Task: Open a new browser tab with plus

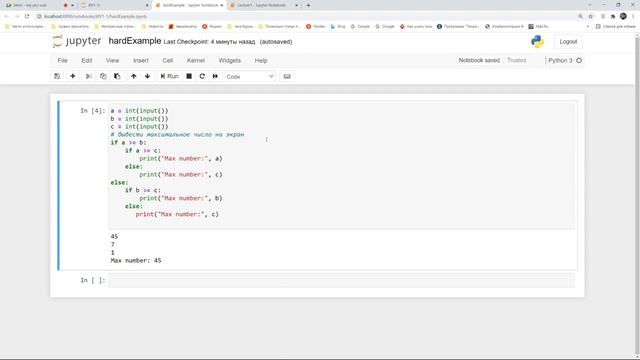Action: (x=308, y=5)
